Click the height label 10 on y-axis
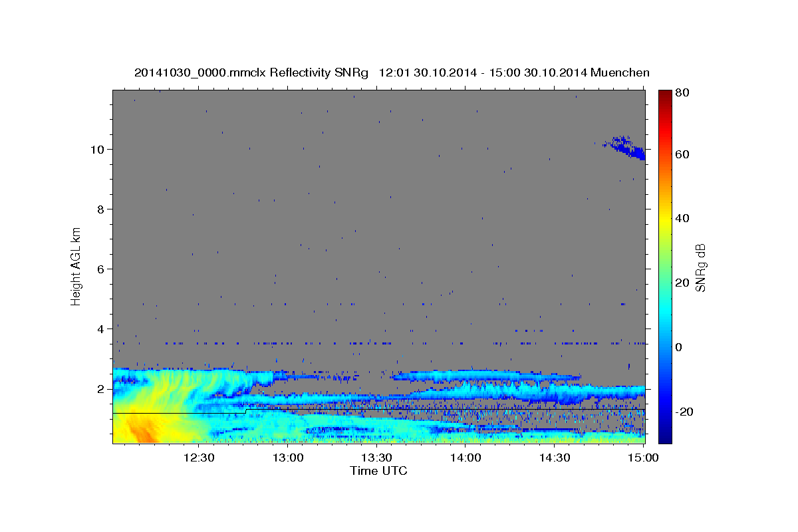The image size is (798, 532). tap(98, 149)
